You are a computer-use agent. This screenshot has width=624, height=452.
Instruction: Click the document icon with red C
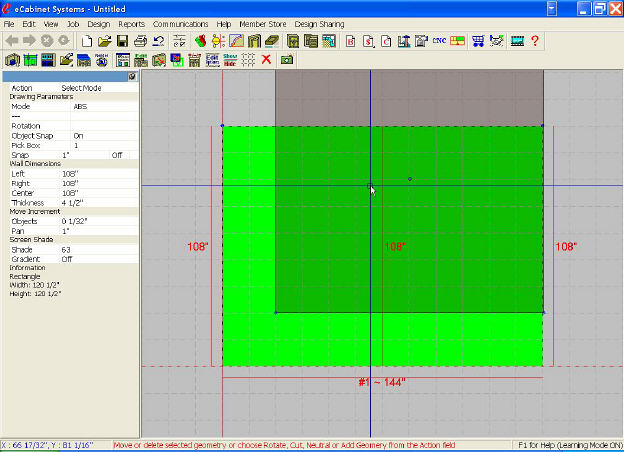[386, 41]
